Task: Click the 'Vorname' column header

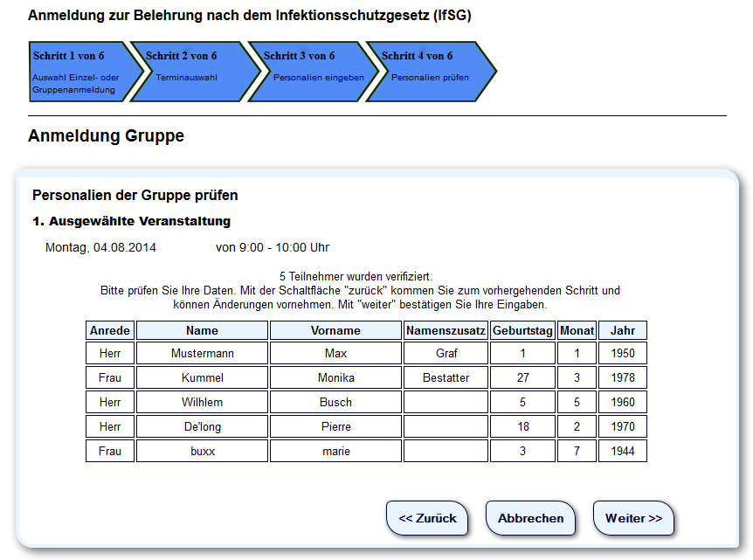Action: pyautogui.click(x=335, y=331)
